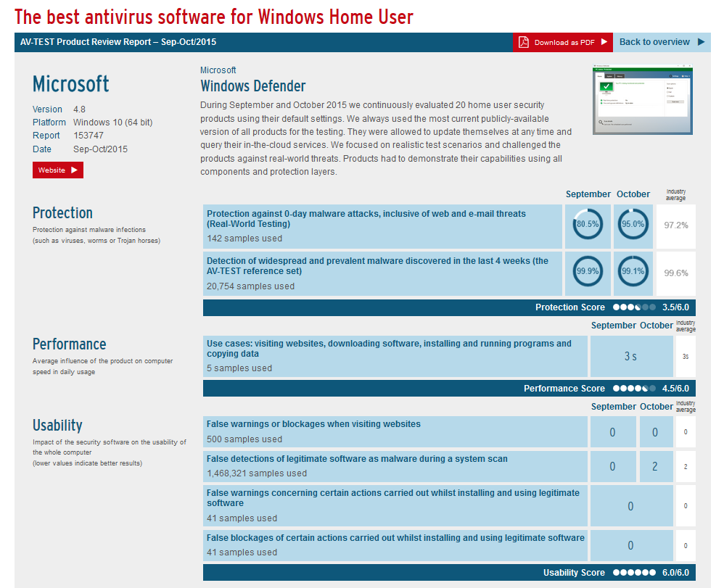Click the Protection section heading
The image size is (724, 588).
click(62, 212)
